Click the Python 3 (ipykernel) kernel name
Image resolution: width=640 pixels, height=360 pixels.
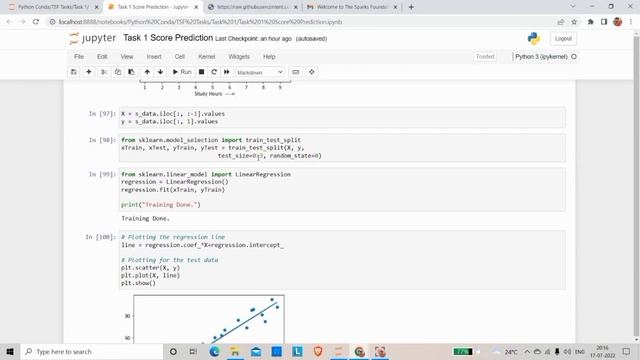[x=541, y=56]
